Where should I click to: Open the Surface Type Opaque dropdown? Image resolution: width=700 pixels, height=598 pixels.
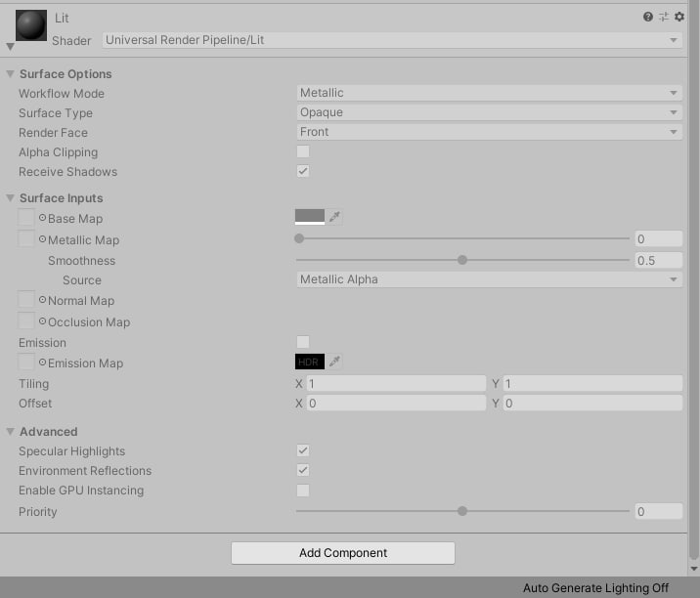tap(489, 112)
